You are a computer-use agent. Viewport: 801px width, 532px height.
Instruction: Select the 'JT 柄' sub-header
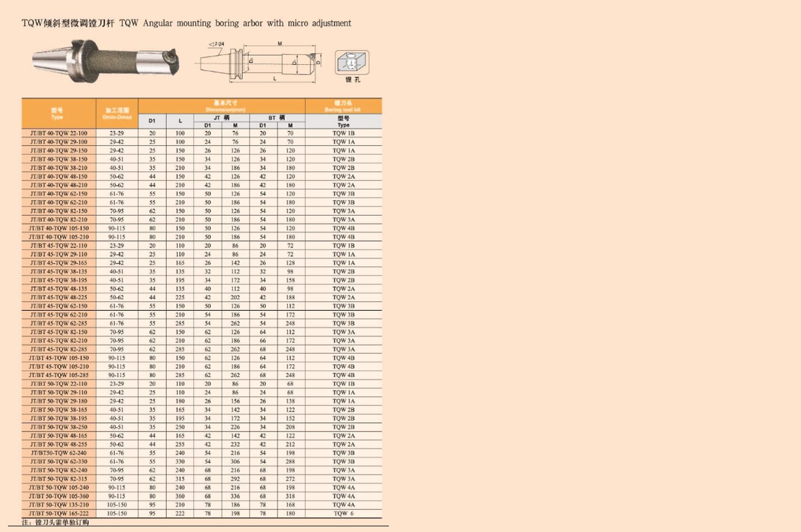(x=221, y=118)
